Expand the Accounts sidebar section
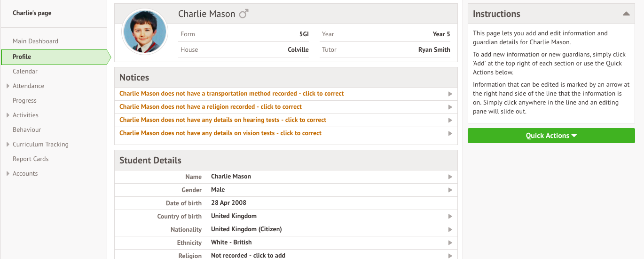This screenshot has width=644, height=259. tap(8, 173)
